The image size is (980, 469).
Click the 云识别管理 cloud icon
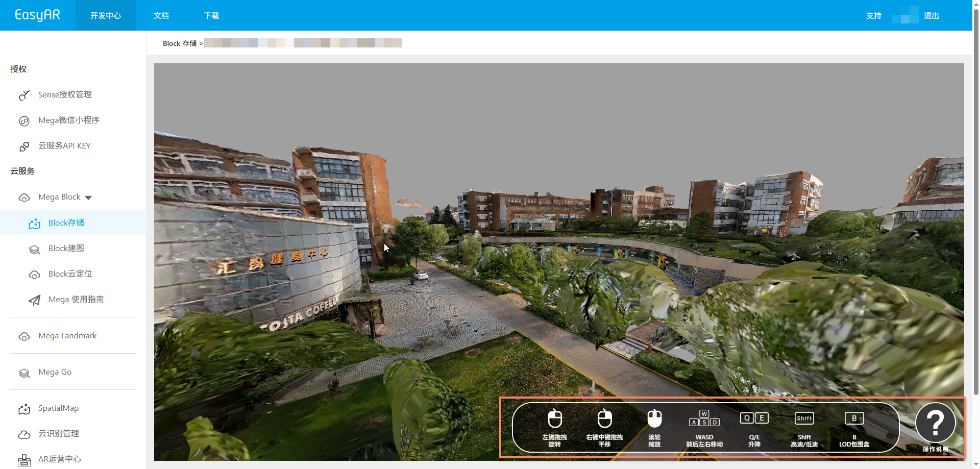point(24,434)
